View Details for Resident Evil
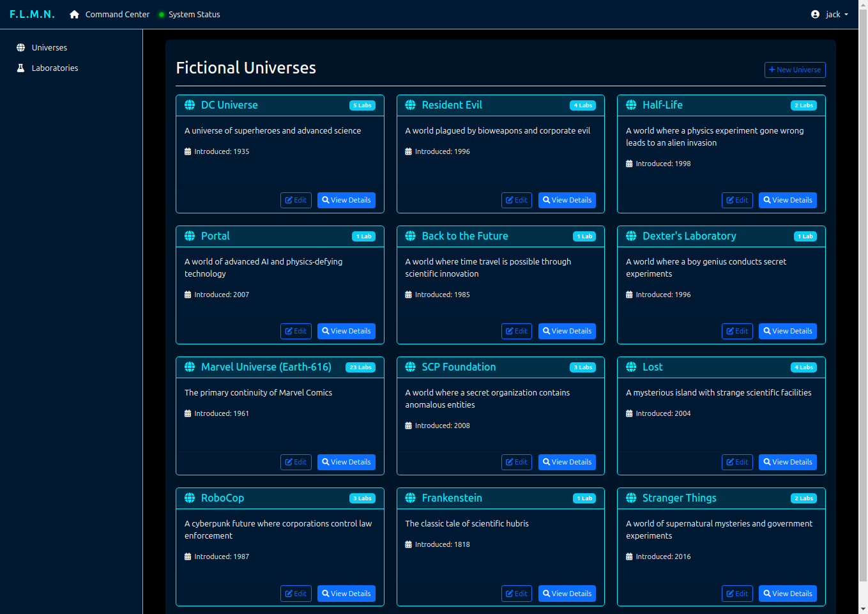868x614 pixels. [x=567, y=200]
